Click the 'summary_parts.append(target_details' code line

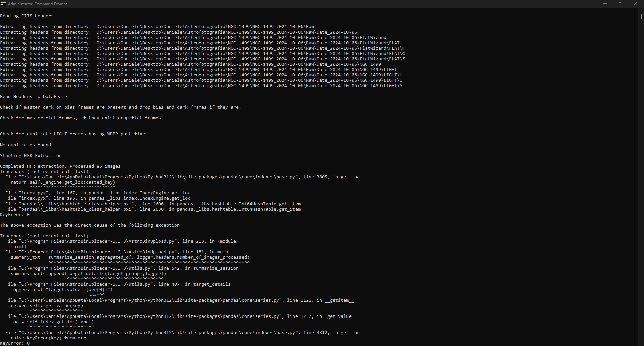(x=89, y=274)
